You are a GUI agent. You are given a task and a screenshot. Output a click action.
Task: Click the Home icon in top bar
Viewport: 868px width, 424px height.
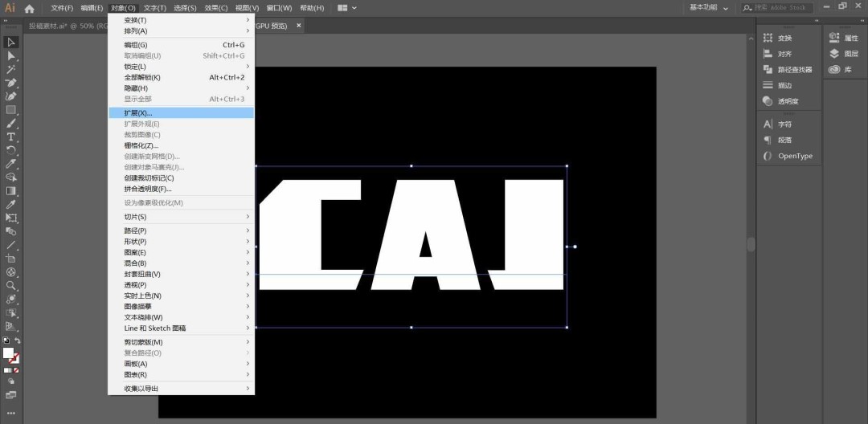pos(30,8)
